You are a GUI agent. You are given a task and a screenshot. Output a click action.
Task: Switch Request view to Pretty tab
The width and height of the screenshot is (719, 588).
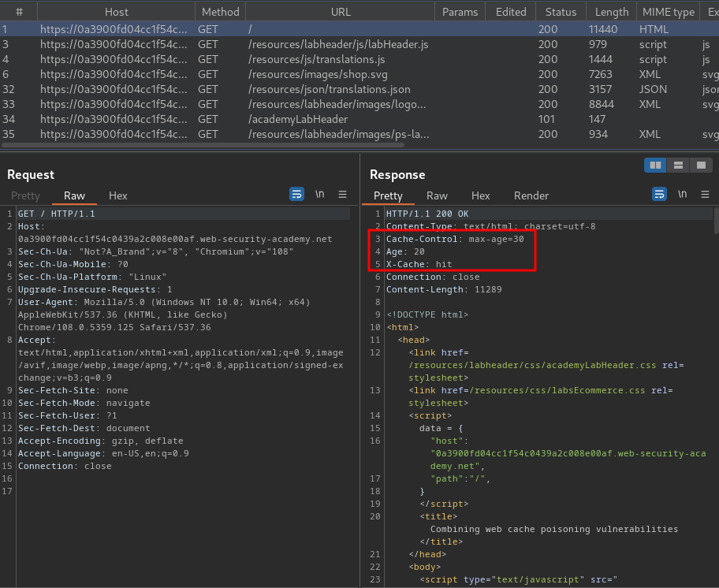click(25, 195)
